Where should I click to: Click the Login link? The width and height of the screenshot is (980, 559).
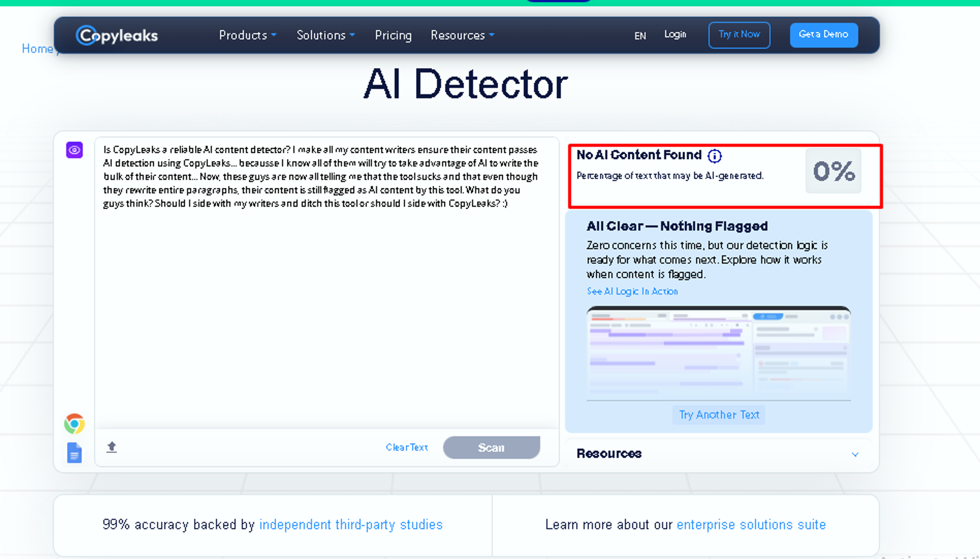click(x=675, y=34)
